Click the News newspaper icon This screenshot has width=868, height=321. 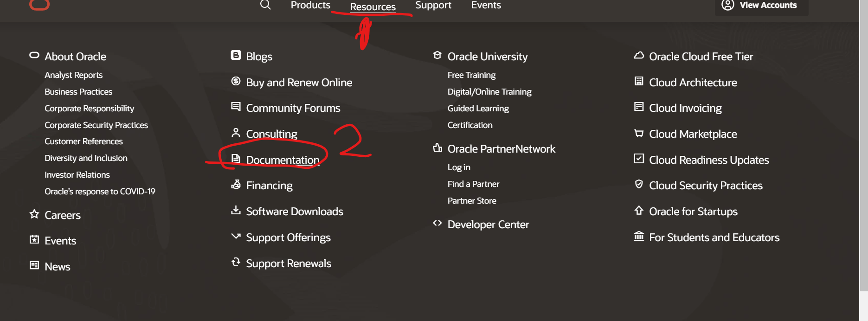[34, 265]
